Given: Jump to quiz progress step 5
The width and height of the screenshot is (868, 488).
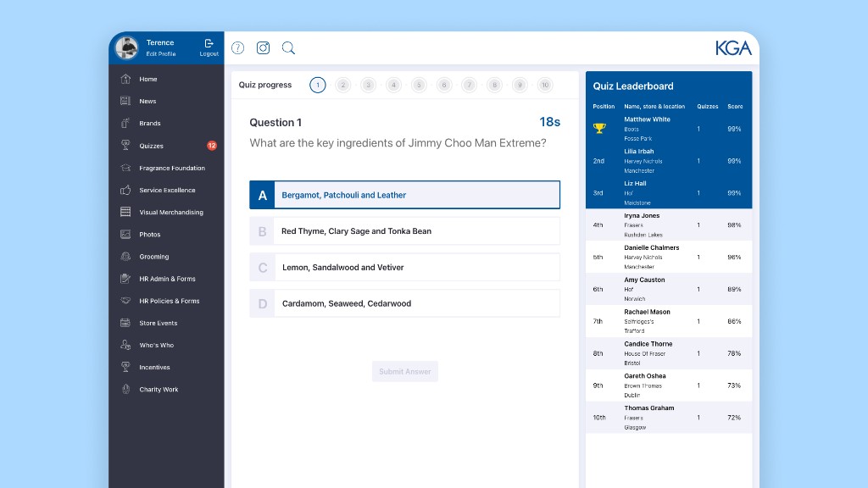Looking at the screenshot, I should point(419,85).
